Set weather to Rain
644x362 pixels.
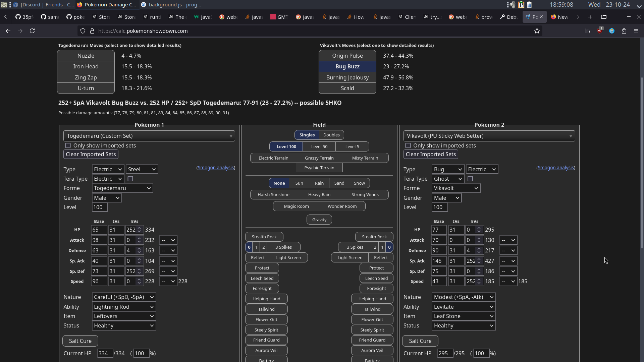[x=319, y=183]
